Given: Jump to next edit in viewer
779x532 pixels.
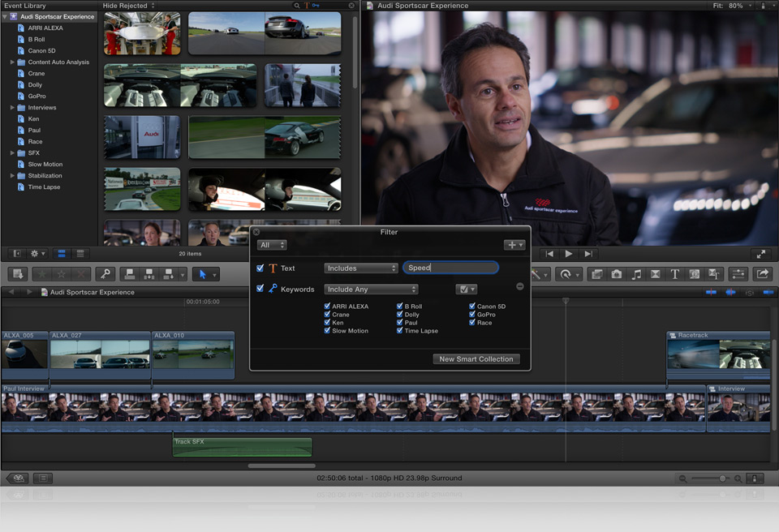Looking at the screenshot, I should [588, 254].
